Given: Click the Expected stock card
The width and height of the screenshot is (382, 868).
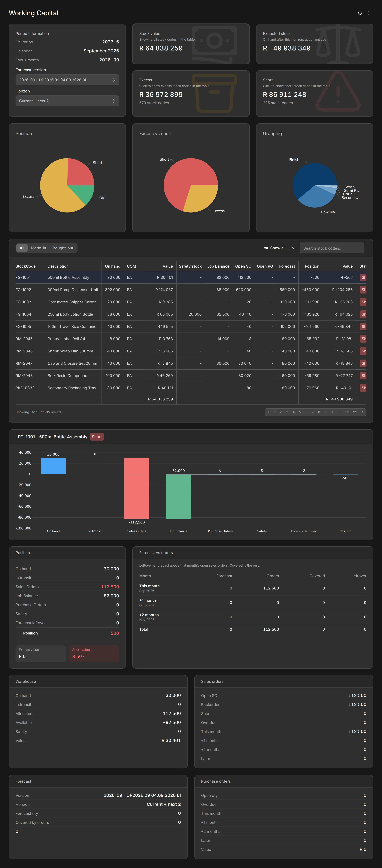Looking at the screenshot, I should click(315, 44).
